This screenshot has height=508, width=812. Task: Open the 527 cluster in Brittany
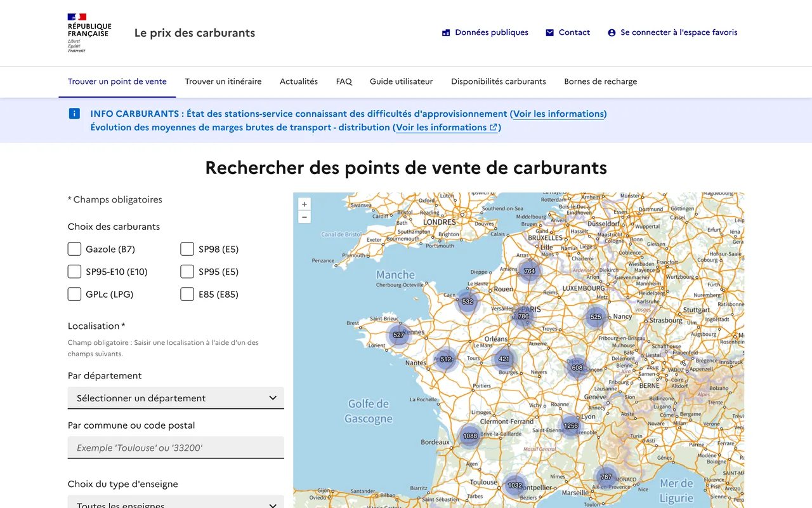click(x=398, y=335)
